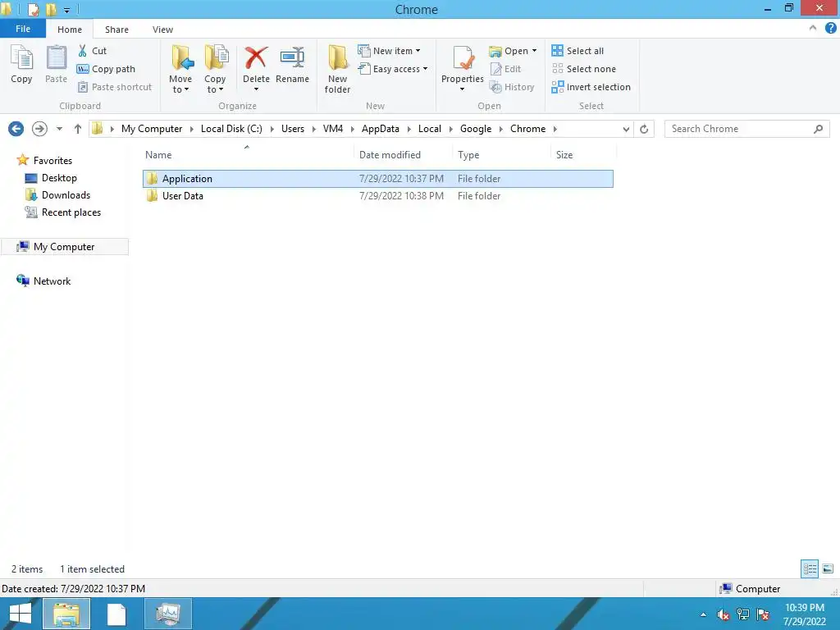
Task: Click the red Delete X icon
Action: (x=256, y=58)
